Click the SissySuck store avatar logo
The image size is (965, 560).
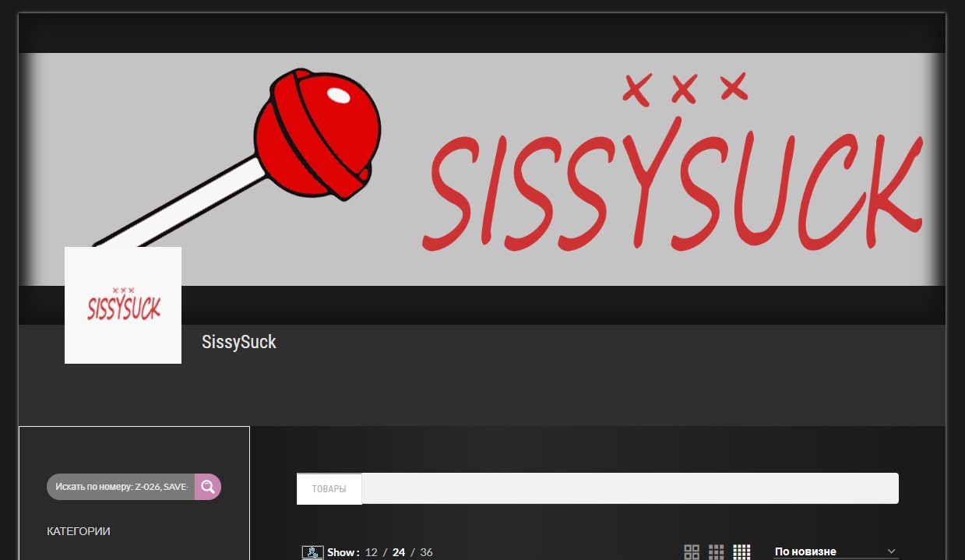pyautogui.click(x=123, y=305)
